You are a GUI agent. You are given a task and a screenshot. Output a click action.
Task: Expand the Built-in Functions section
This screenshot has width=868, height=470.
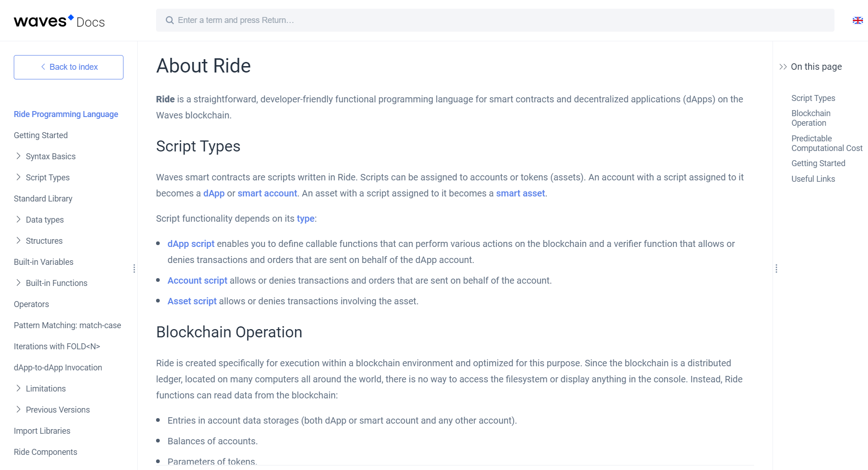(18, 283)
